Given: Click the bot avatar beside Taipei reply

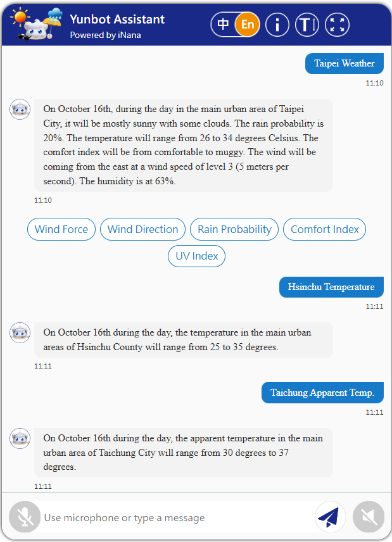Looking at the screenshot, I should 20,109.
